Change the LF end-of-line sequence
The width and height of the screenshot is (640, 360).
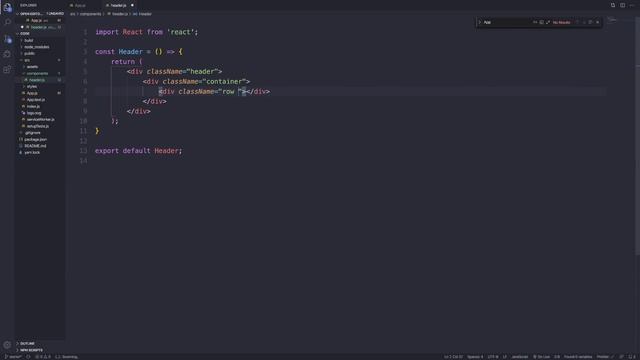(504, 357)
